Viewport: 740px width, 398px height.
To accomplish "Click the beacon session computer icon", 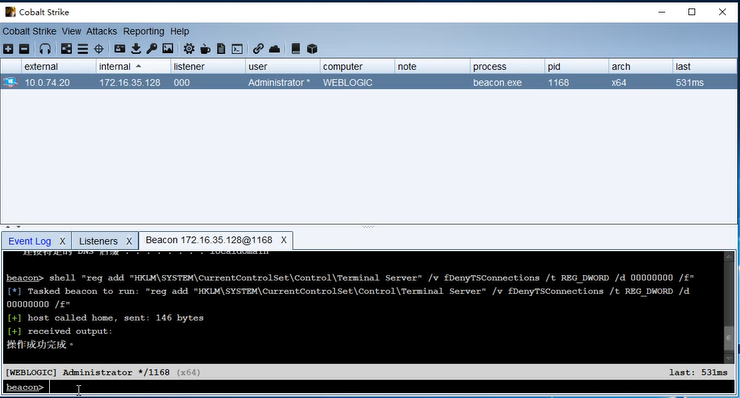I will coord(10,83).
